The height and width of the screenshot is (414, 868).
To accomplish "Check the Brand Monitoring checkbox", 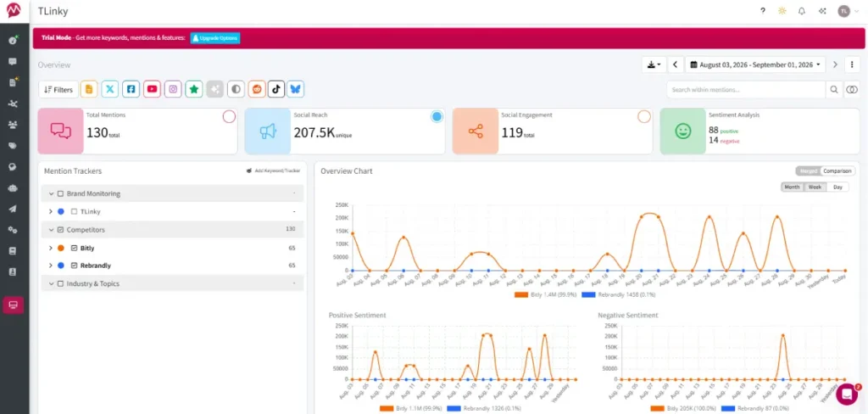I will (x=60, y=194).
